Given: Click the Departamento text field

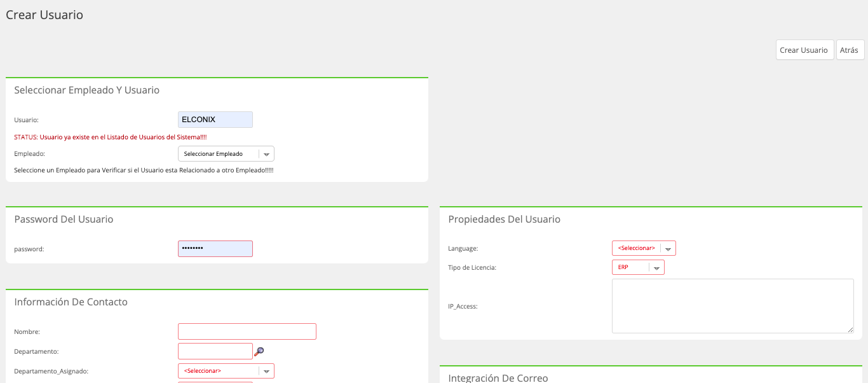Looking at the screenshot, I should tap(215, 351).
